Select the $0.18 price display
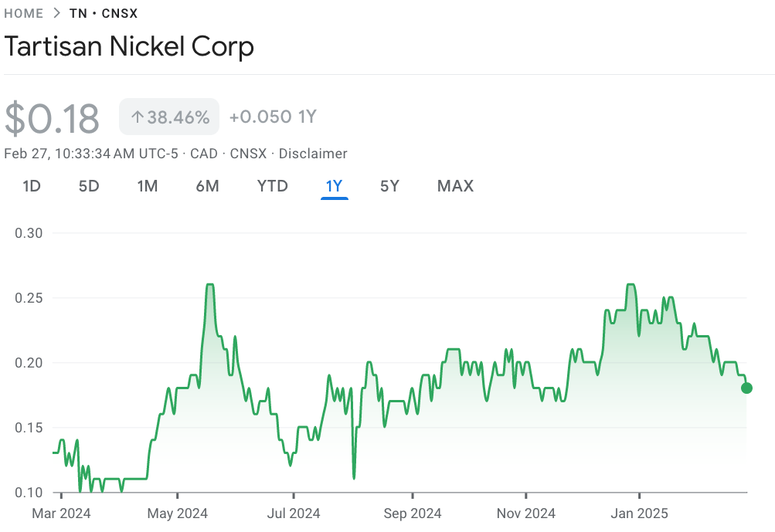Viewport: 775px width, 532px height. (53, 117)
